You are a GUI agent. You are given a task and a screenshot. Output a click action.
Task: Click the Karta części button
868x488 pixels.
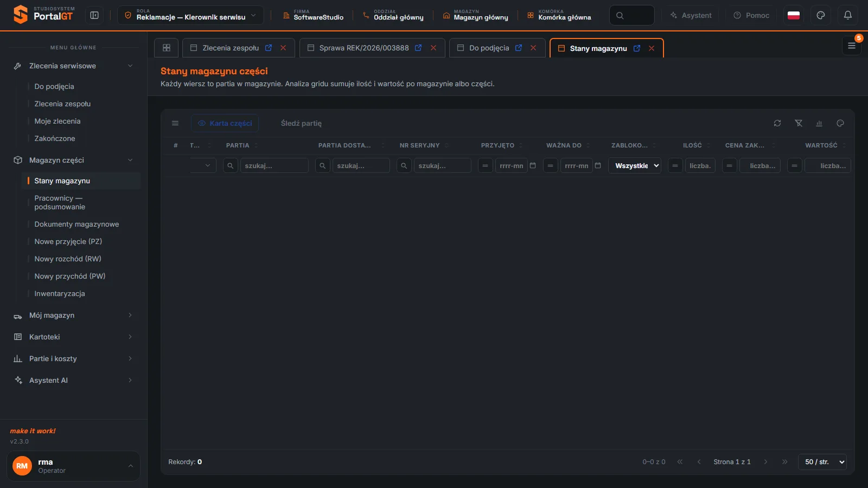225,123
